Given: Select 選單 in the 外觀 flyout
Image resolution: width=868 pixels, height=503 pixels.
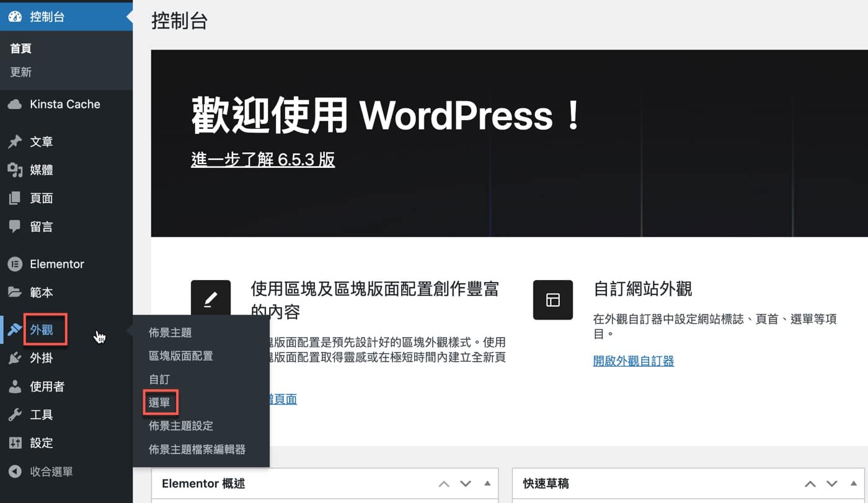Looking at the screenshot, I should coord(159,403).
